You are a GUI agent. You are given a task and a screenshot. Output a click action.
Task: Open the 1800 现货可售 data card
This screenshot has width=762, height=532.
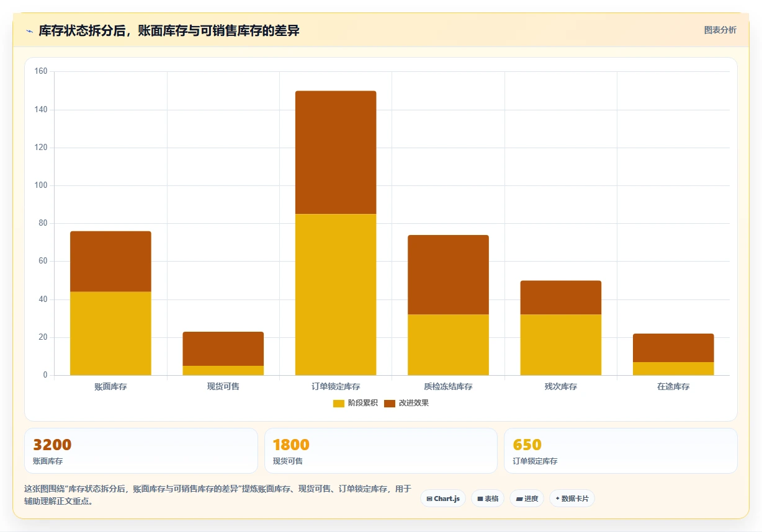click(381, 451)
